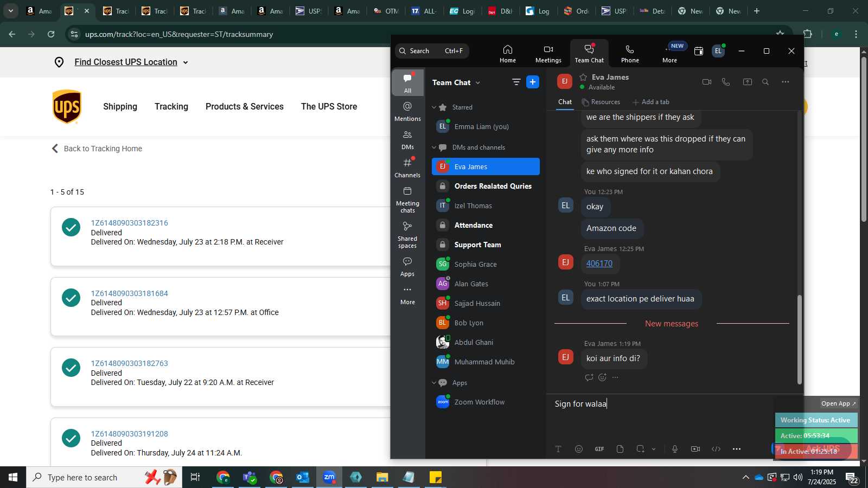Start video call with Eva James
This screenshot has height=488, width=868.
706,82
